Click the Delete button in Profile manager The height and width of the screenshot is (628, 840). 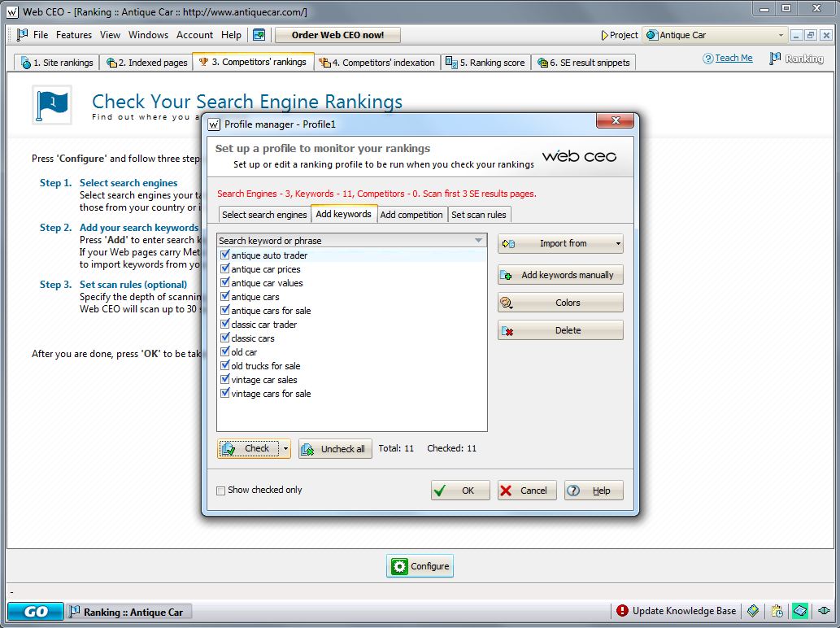[560, 330]
